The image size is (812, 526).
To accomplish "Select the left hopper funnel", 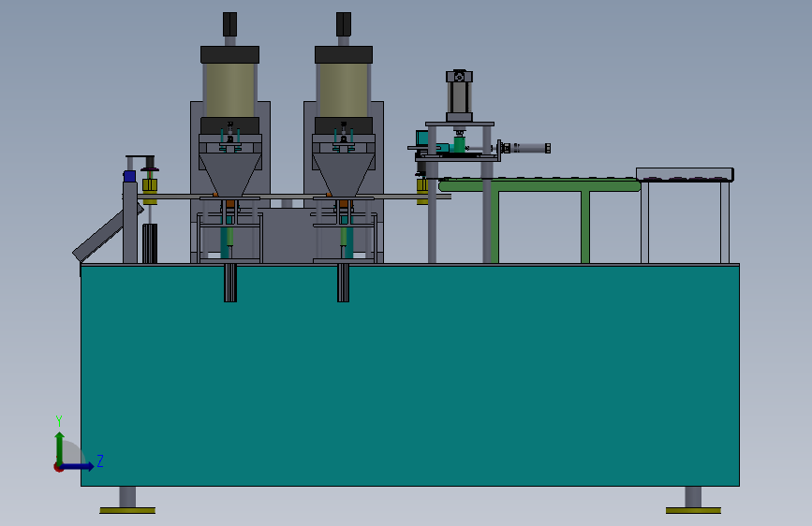I will 230,174.
